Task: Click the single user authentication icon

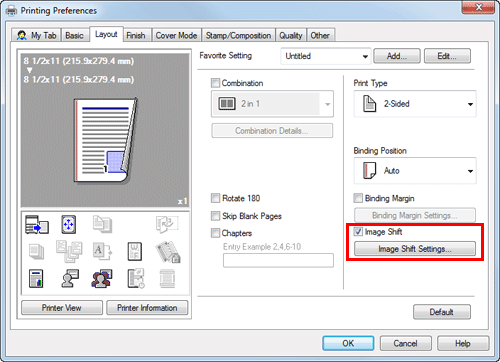Action: [x=69, y=278]
